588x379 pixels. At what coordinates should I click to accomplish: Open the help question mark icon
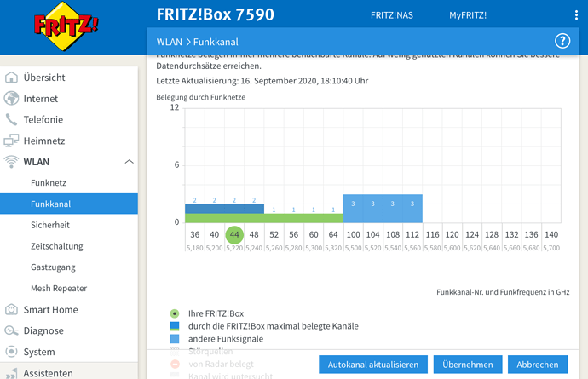pyautogui.click(x=562, y=41)
